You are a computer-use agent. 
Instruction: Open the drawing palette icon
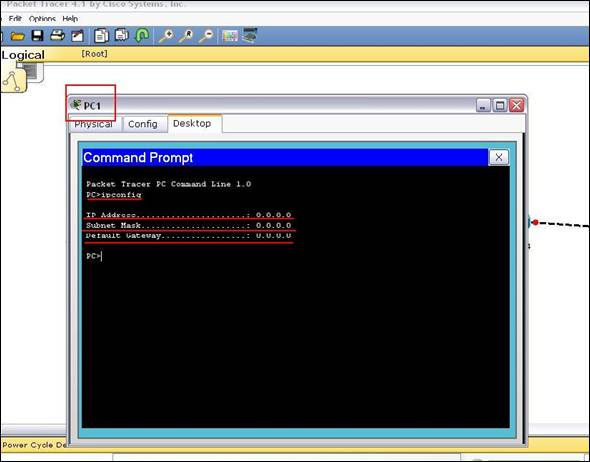[230, 36]
